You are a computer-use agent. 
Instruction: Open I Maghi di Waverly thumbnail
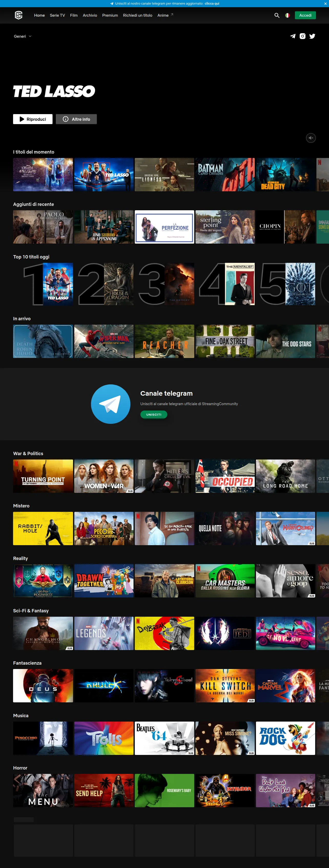click(x=43, y=175)
